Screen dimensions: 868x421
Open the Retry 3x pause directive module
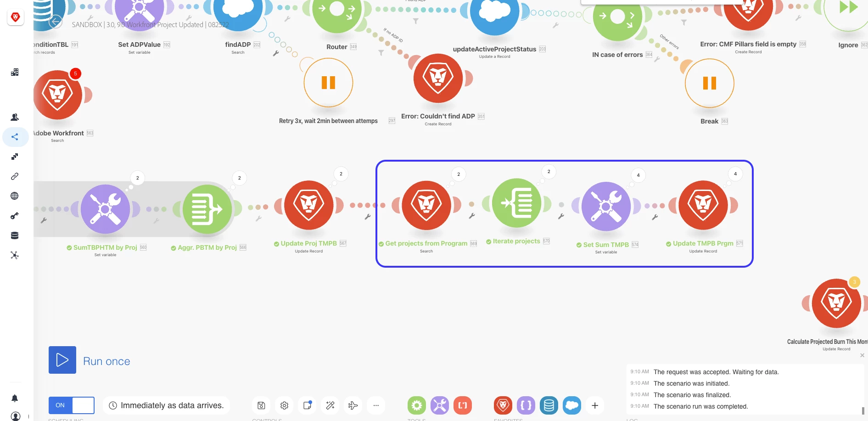coord(329,83)
